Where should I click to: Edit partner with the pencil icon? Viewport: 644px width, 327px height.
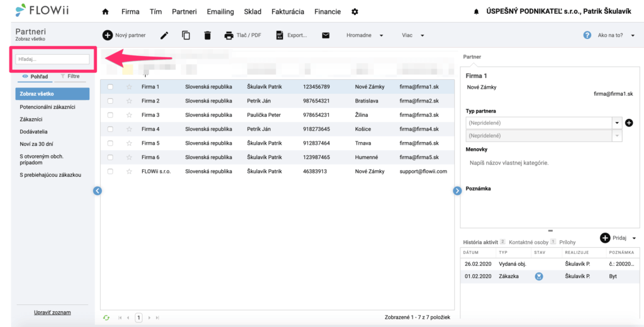click(x=164, y=35)
